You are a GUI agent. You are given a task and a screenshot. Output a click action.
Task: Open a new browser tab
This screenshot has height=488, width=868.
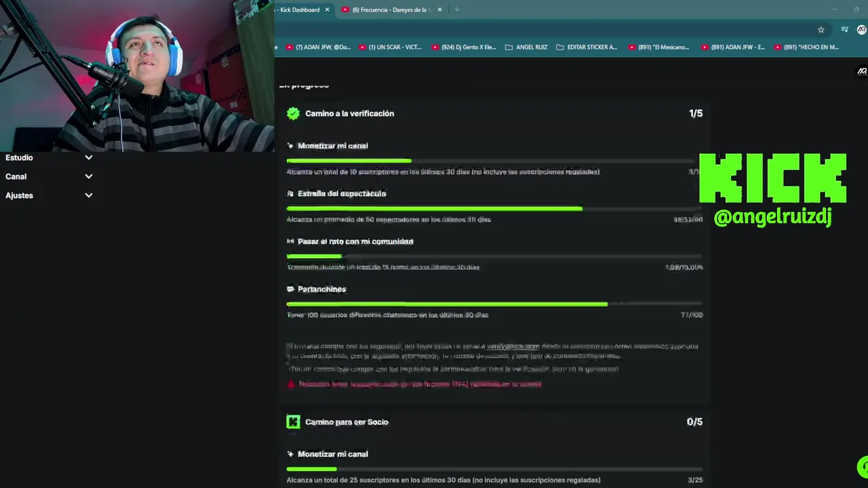[x=456, y=9]
